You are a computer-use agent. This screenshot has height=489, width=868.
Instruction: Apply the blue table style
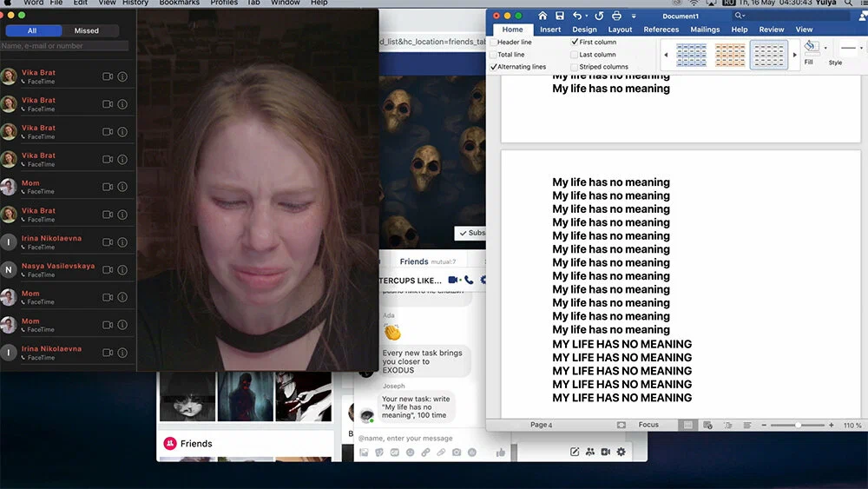point(692,55)
